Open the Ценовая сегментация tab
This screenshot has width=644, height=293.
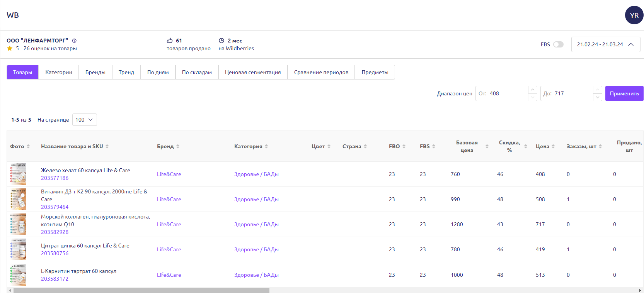click(253, 72)
